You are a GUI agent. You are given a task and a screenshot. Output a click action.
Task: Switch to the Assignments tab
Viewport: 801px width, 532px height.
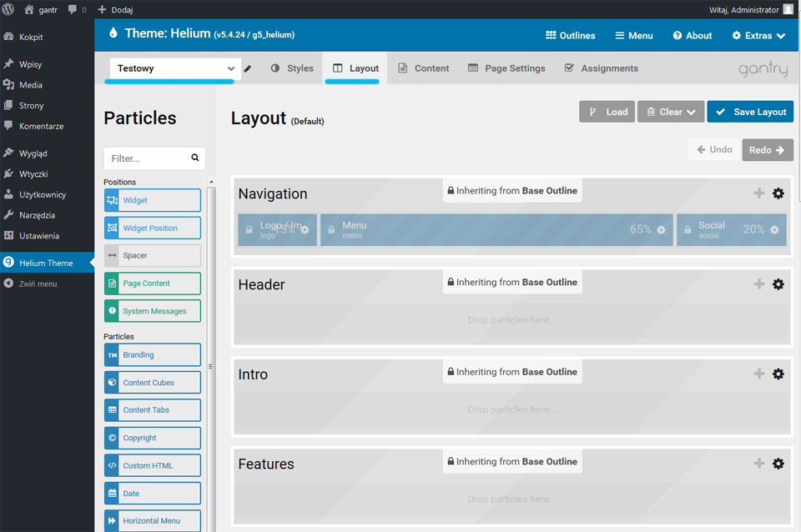602,68
